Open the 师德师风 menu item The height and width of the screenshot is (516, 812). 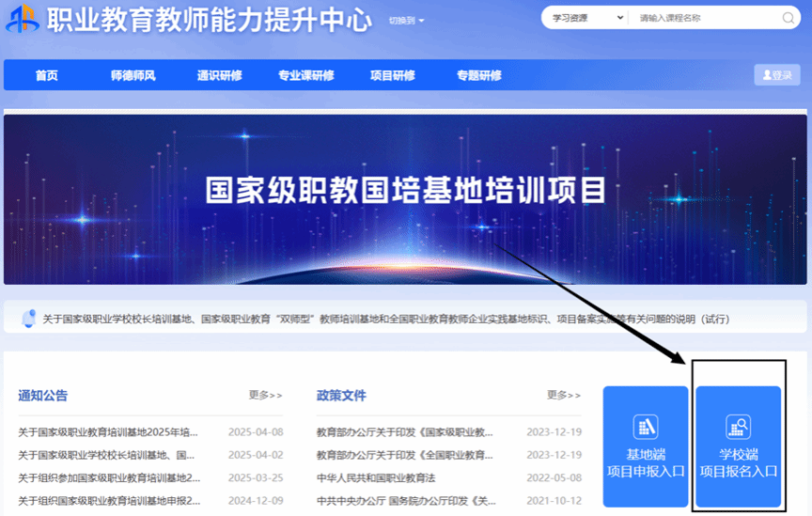click(133, 76)
